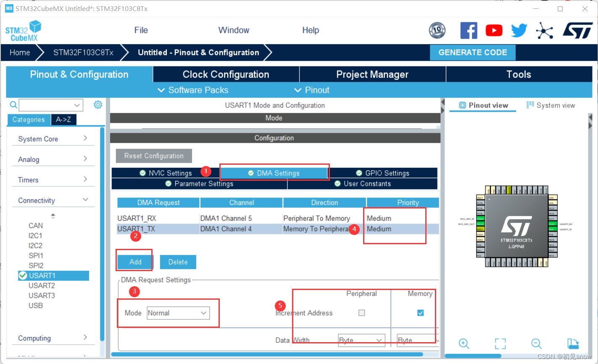
Task: Click the STM32F103C8Tx breadcrumb
Action: click(x=83, y=53)
